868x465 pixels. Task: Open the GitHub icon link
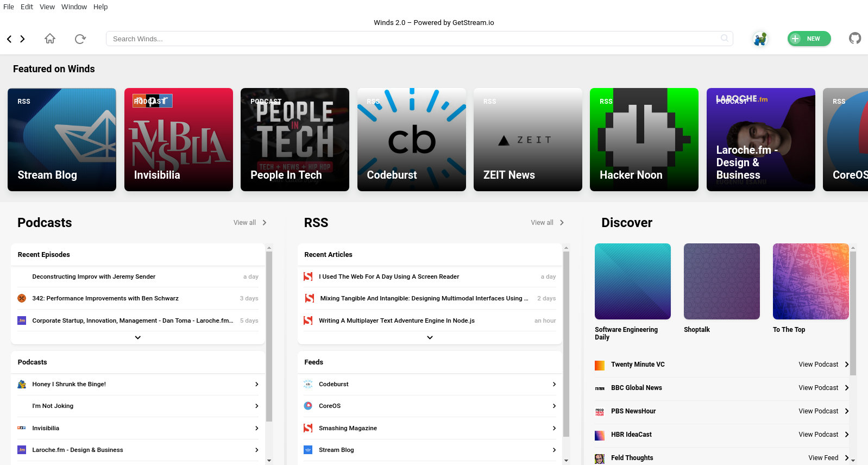(x=855, y=39)
